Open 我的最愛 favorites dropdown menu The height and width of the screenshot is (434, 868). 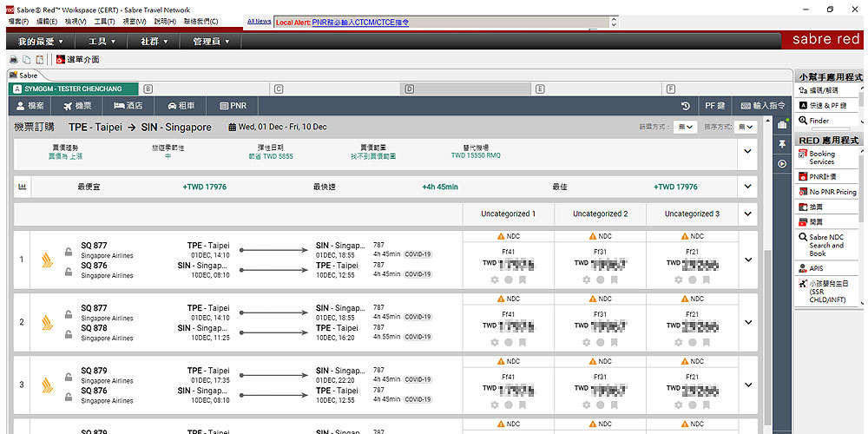(41, 42)
